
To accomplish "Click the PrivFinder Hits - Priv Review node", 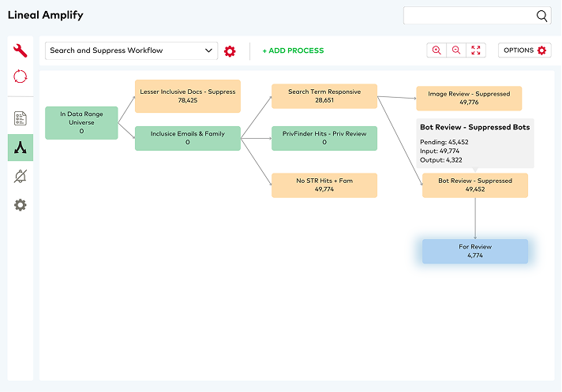I will [x=324, y=138].
